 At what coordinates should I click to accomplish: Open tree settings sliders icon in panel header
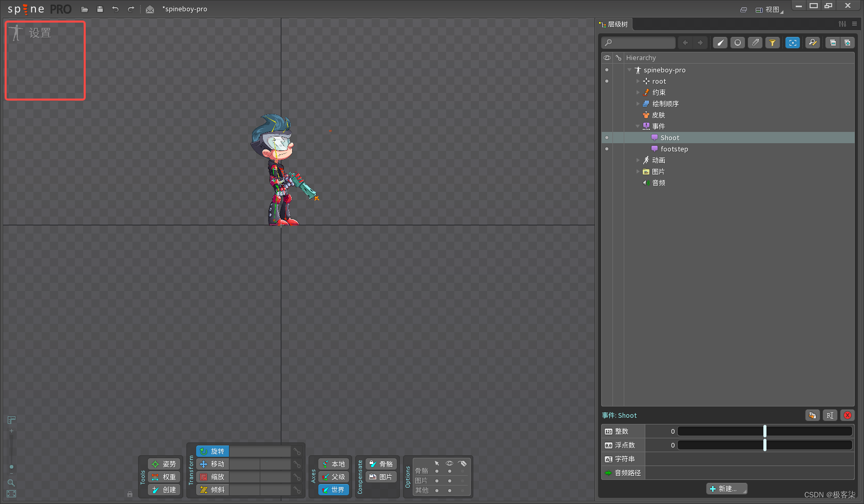(842, 24)
